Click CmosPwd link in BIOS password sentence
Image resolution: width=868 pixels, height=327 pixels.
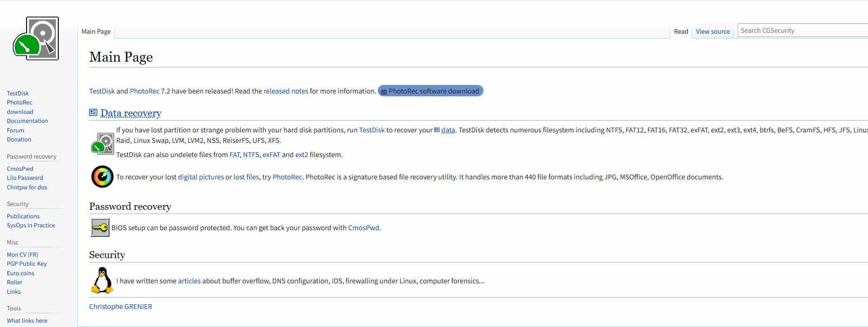(x=364, y=228)
